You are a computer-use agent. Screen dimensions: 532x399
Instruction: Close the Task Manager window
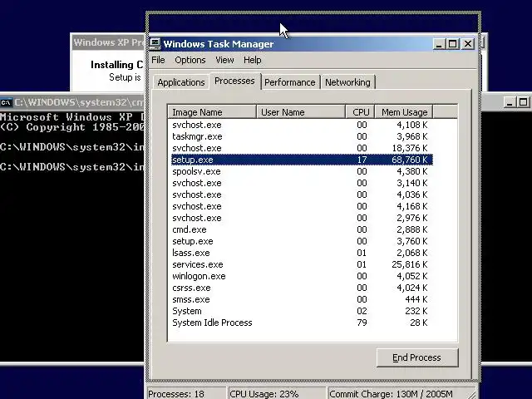[468, 44]
